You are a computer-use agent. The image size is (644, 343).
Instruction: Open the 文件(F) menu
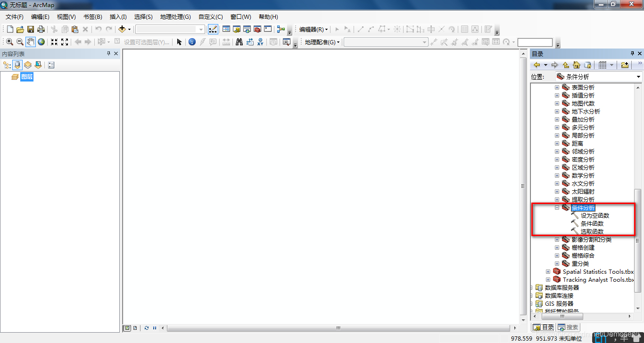(x=15, y=16)
